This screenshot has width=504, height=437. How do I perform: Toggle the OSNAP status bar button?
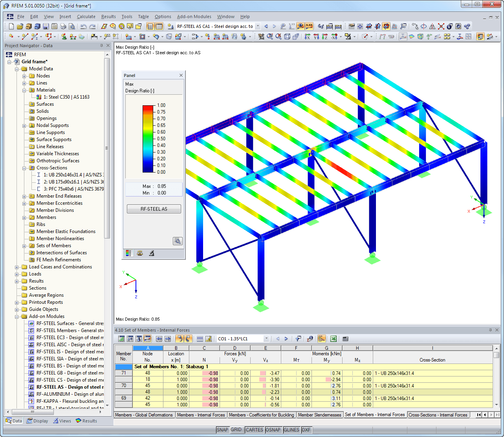[272, 430]
